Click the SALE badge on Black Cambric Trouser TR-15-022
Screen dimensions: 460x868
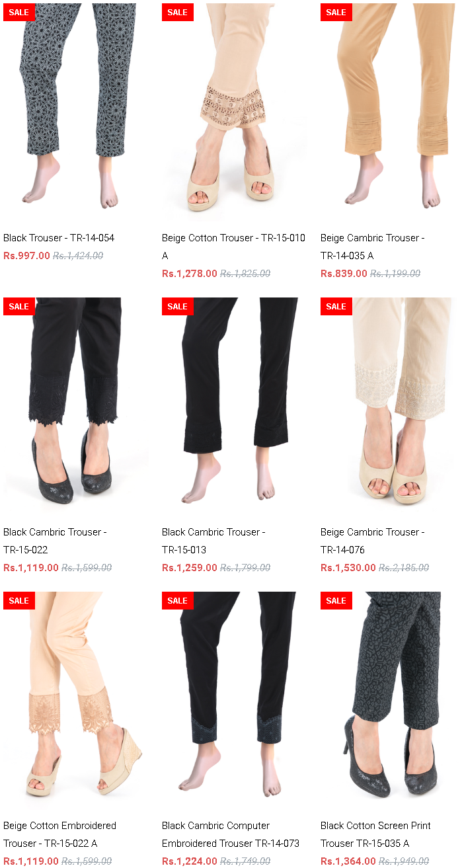[x=19, y=307]
